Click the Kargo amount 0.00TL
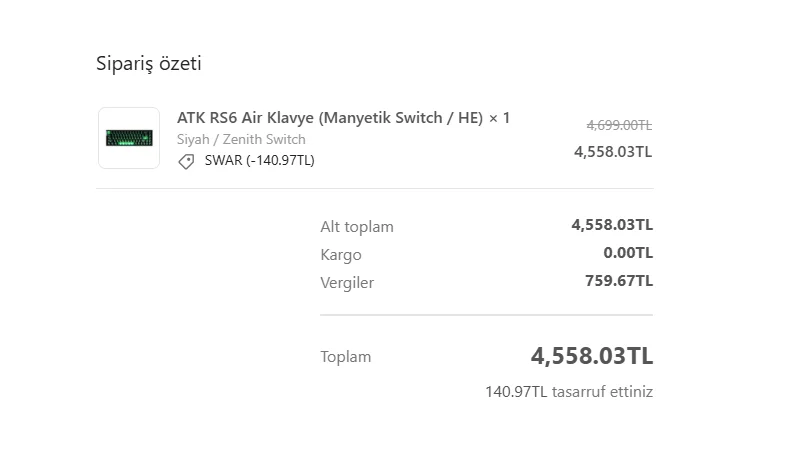 (628, 253)
